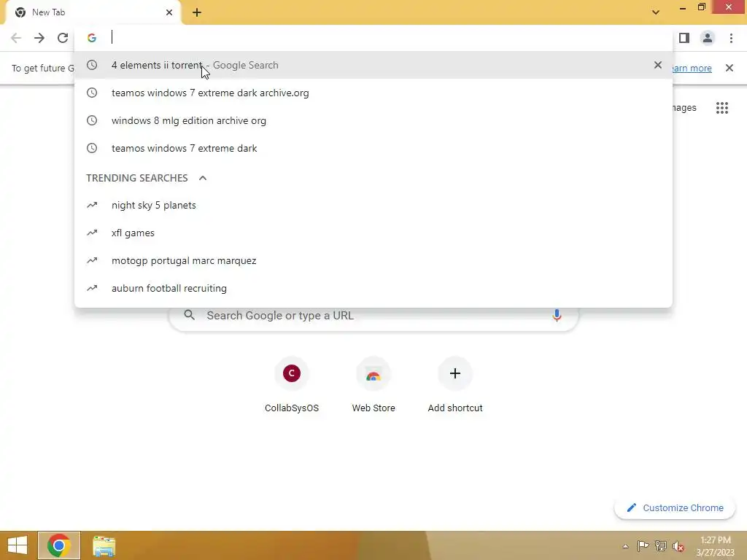Open Action Center flag icon
This screenshot has height=560, width=747.
tap(643, 545)
